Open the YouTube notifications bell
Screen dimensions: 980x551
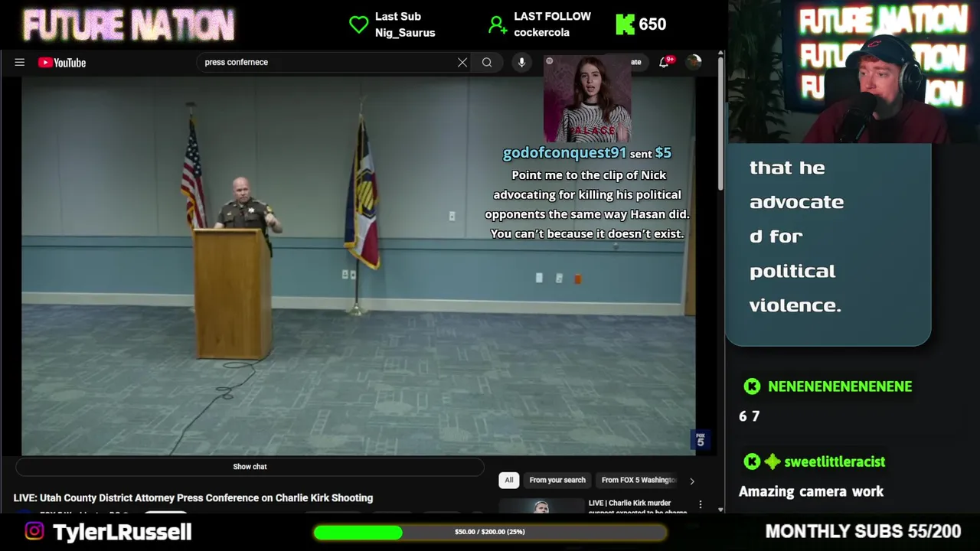click(664, 62)
